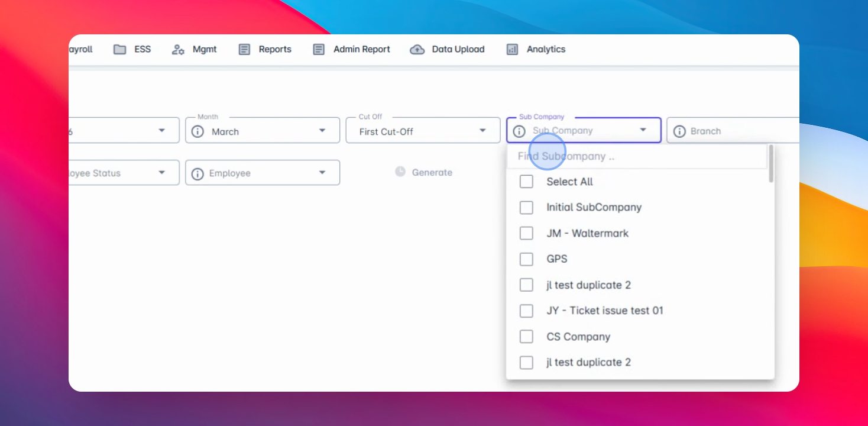Image resolution: width=868 pixels, height=426 pixels.
Task: Open the Month dropdown arrow
Action: (322, 131)
